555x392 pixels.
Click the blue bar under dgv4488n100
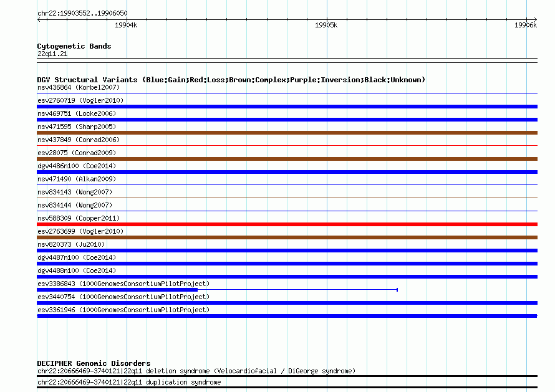tap(287, 277)
